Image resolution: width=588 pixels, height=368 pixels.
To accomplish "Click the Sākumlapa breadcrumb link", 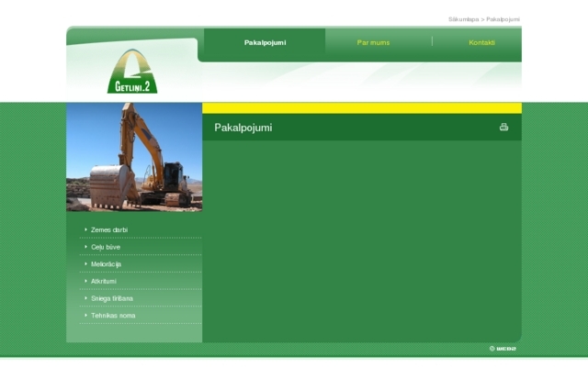I will pos(463,19).
